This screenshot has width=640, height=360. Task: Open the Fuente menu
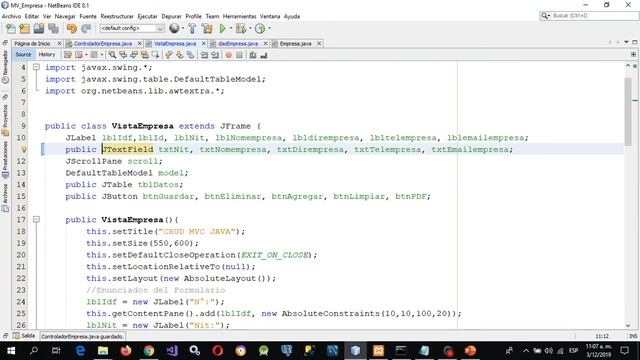coord(88,16)
